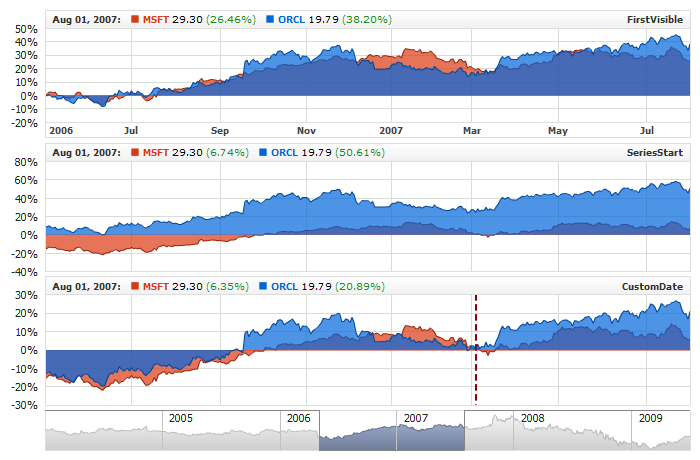
Task: Click the left edge handle of the scroller selection
Action: pos(319,432)
